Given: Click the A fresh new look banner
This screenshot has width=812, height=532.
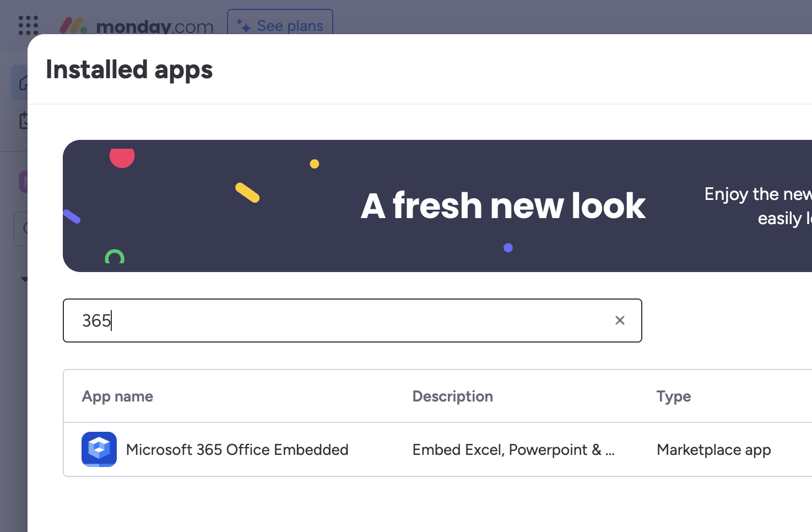Looking at the screenshot, I should [x=502, y=205].
